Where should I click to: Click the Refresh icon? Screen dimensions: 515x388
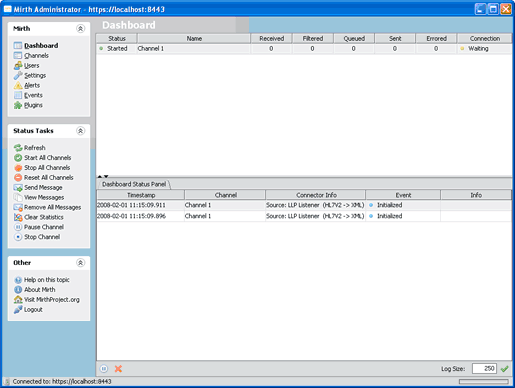(18, 148)
